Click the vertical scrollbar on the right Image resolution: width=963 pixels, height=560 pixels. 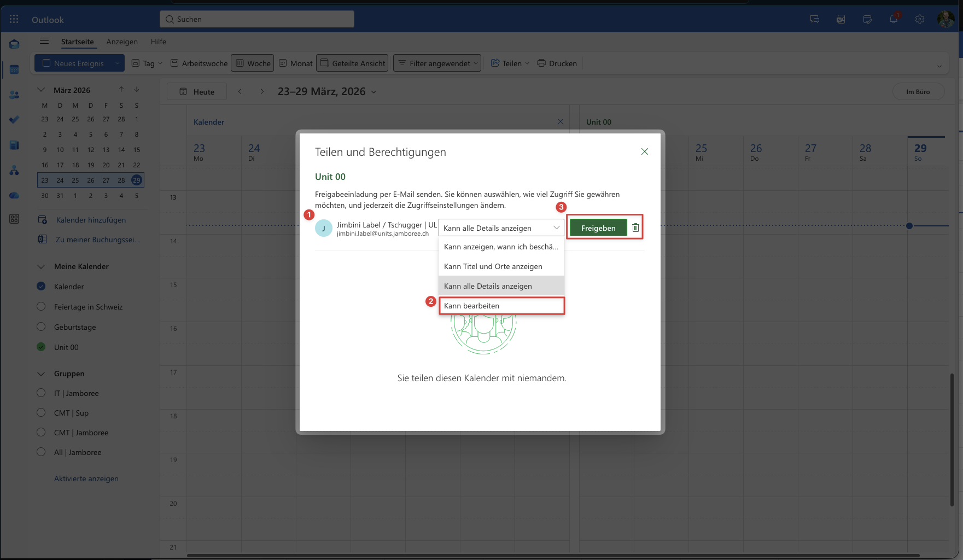point(952,437)
